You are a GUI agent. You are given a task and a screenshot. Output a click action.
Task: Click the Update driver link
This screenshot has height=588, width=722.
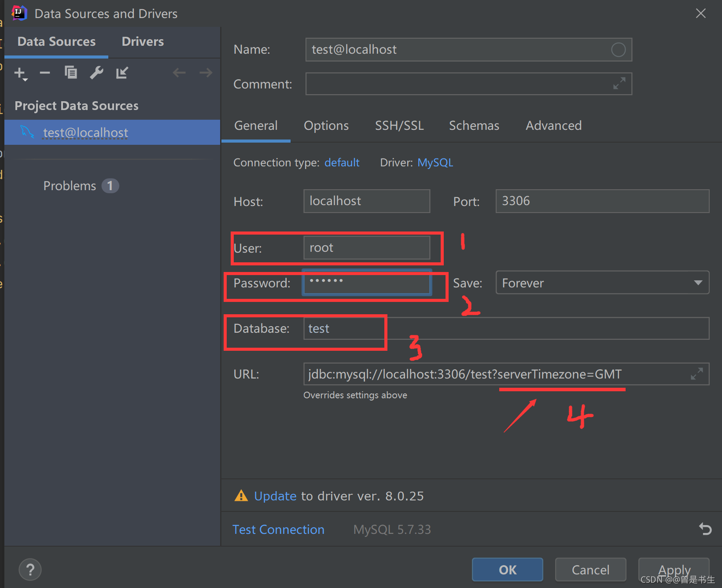coord(275,496)
